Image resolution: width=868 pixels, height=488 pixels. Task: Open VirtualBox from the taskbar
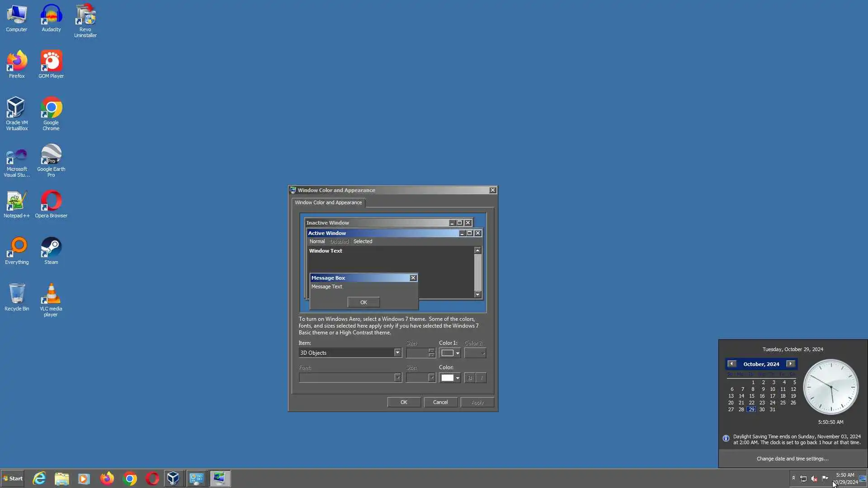point(173,479)
